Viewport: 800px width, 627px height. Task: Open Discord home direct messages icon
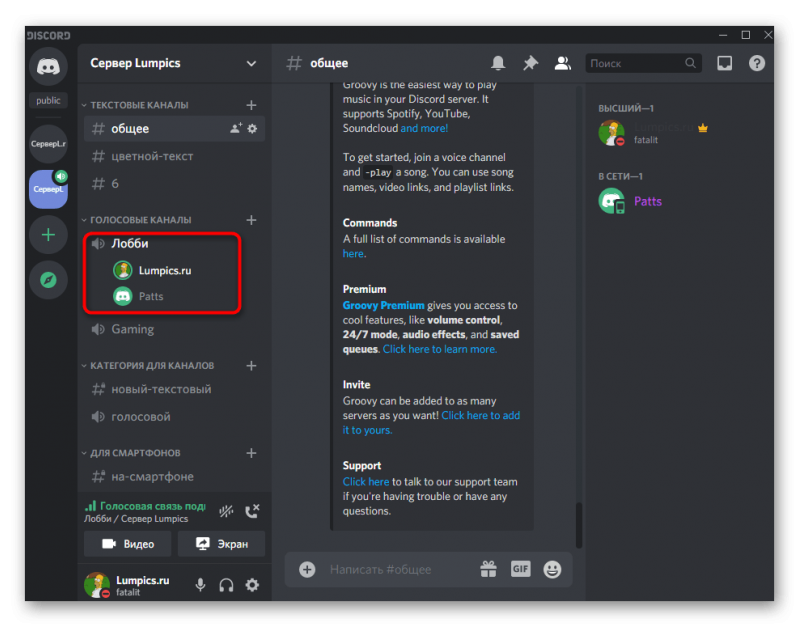pos(48,66)
